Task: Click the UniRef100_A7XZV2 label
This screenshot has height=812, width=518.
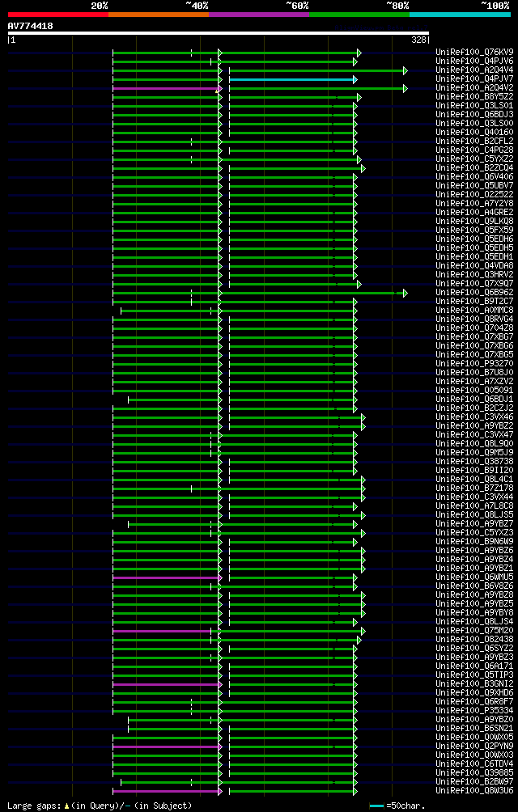Action: (474, 382)
